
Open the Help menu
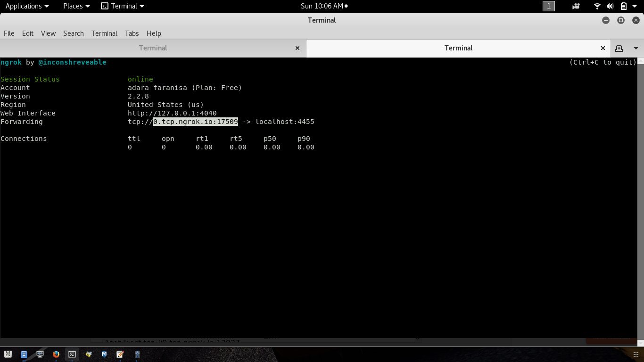(x=154, y=33)
